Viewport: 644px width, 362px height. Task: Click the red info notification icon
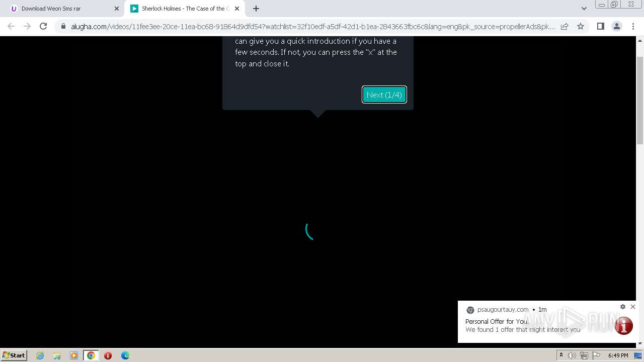[624, 325]
